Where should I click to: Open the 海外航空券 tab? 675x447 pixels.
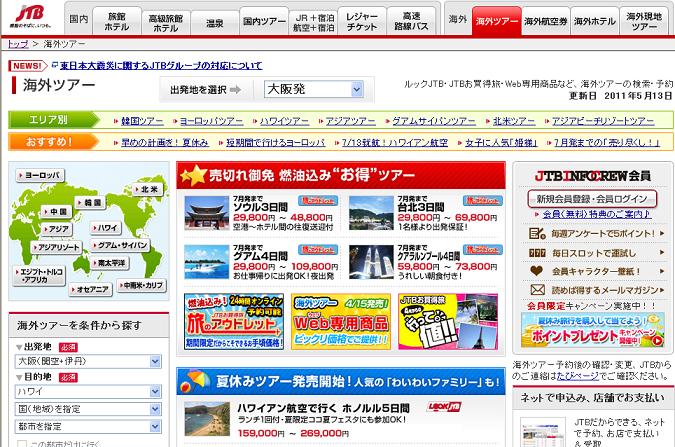(x=546, y=21)
